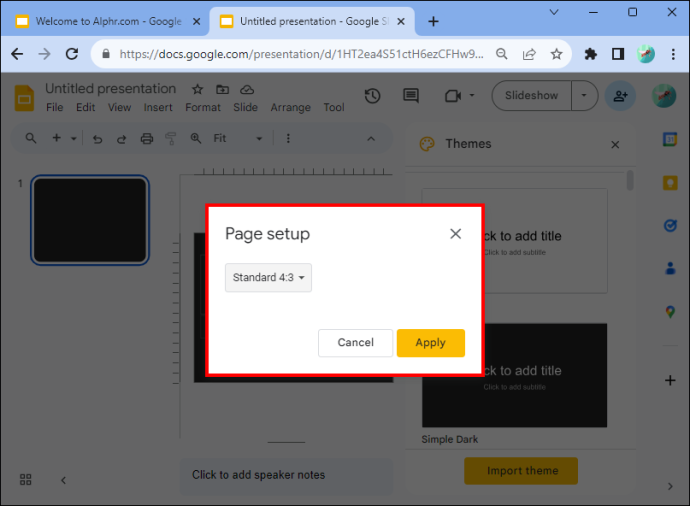Click the Untitled presentation title

tap(110, 88)
